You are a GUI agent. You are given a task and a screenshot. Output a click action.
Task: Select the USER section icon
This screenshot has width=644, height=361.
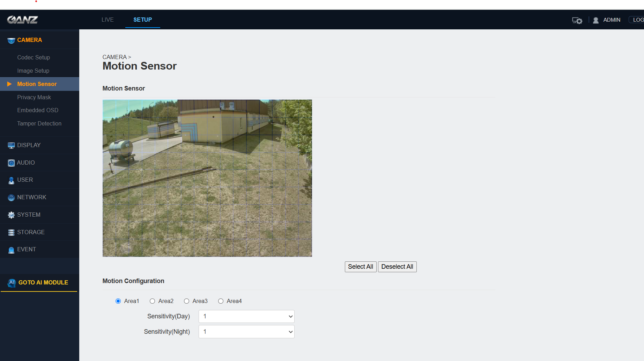click(x=11, y=180)
